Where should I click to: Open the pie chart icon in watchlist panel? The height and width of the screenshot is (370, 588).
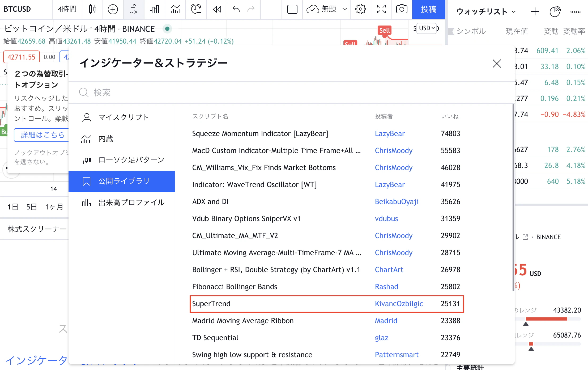point(555,11)
